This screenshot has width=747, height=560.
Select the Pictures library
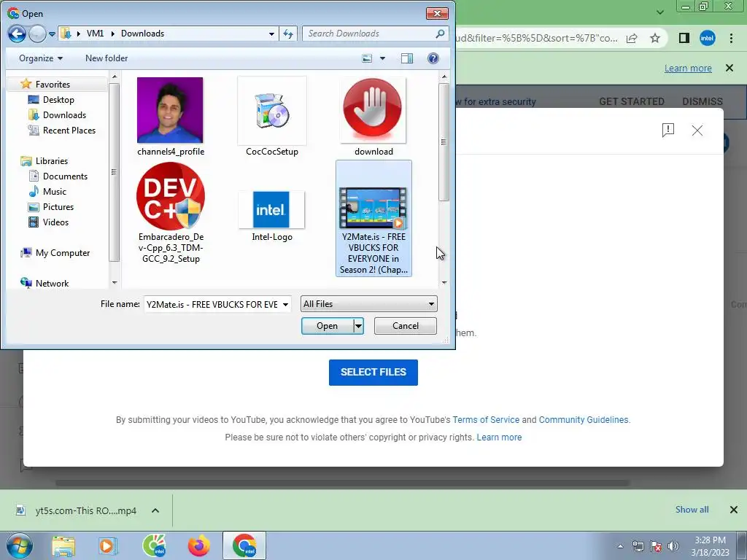pos(58,206)
